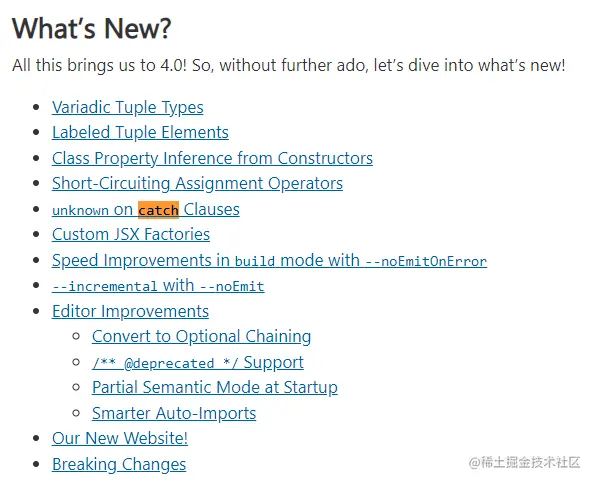This screenshot has height=484, width=595.
Task: Open the Smarter Auto-Imports link
Action: [x=174, y=413]
